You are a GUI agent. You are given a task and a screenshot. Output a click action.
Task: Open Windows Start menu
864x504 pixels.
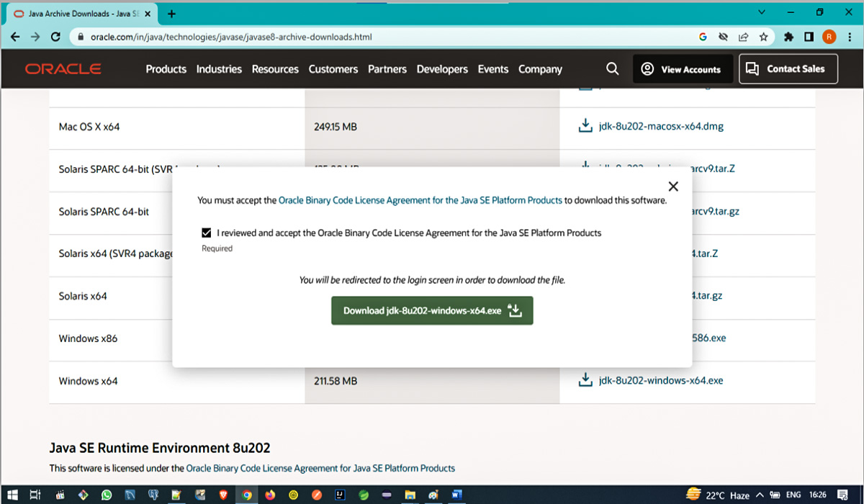[12, 495]
